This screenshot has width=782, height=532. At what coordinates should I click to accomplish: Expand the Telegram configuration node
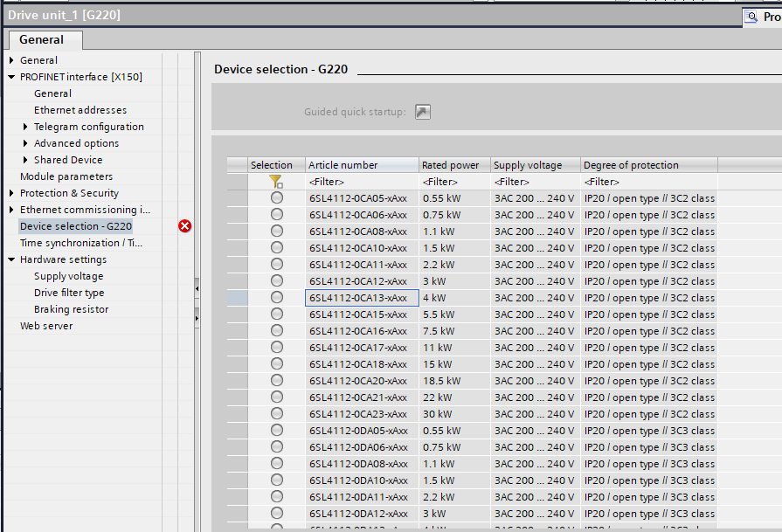(x=25, y=127)
